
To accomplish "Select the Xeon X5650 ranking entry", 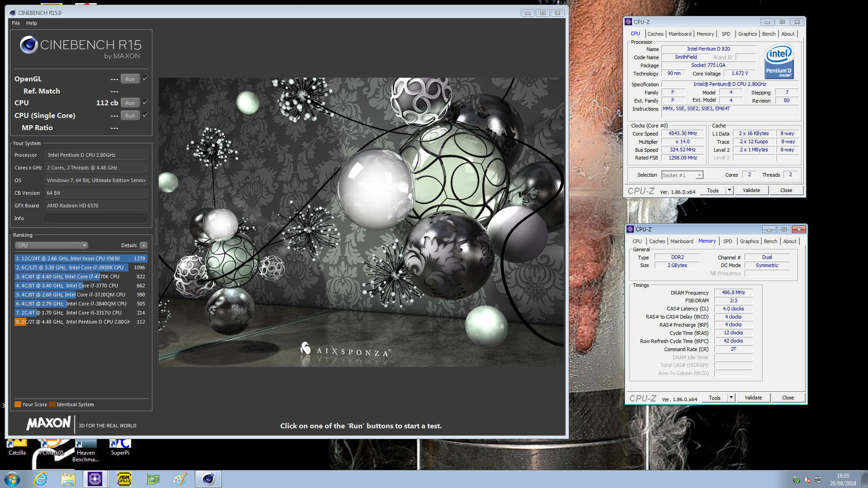I will (80, 258).
